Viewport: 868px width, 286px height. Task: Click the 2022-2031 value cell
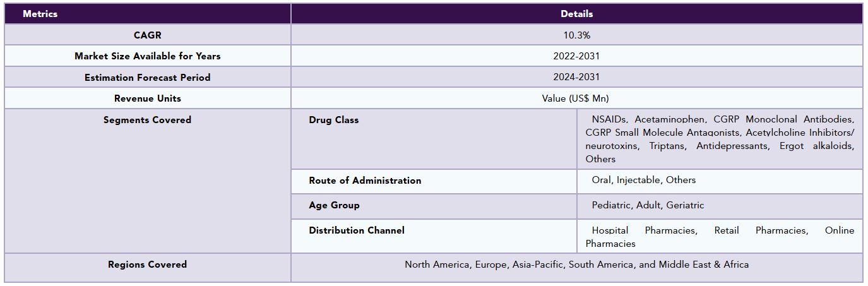pyautogui.click(x=576, y=56)
